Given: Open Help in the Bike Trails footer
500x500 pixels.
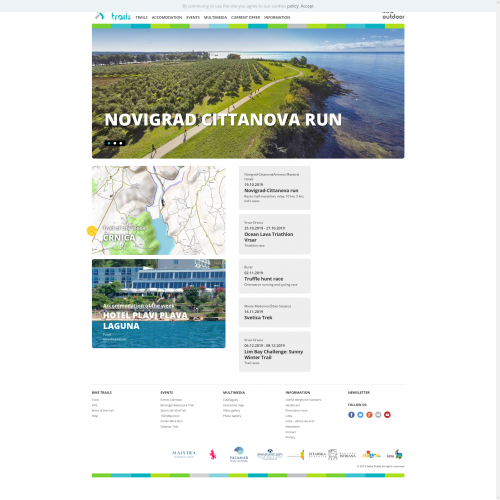Looking at the screenshot, I should tap(95, 416).
